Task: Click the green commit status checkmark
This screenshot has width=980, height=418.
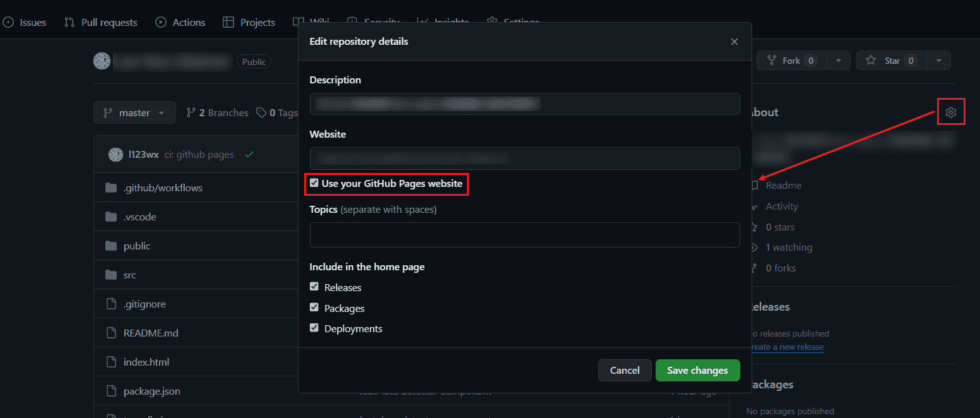Action: click(249, 155)
